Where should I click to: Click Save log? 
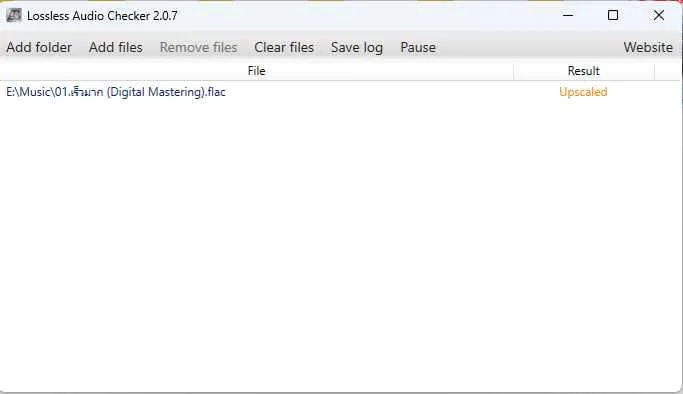357,47
